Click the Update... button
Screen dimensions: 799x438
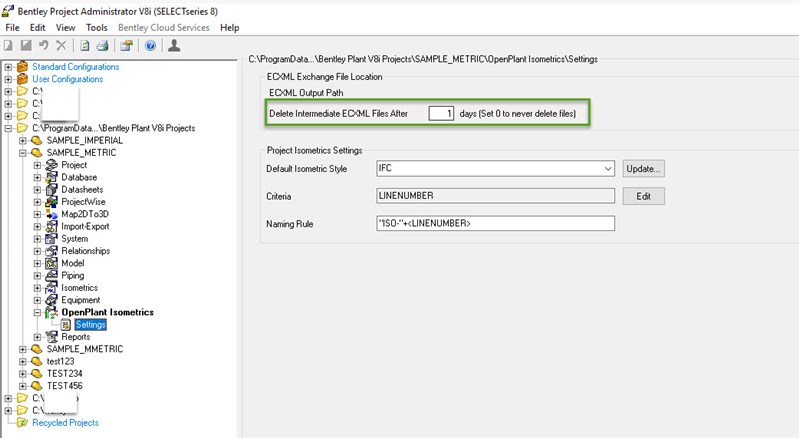click(x=643, y=169)
